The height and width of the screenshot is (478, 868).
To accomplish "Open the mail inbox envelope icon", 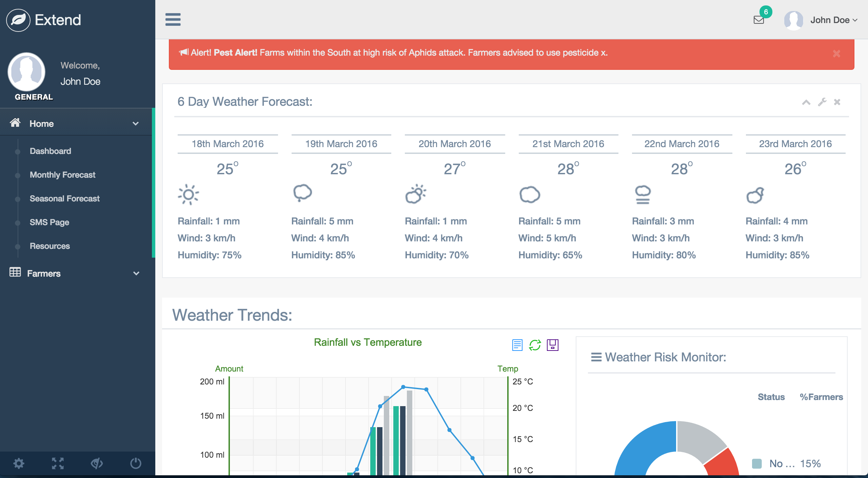I will pyautogui.click(x=758, y=20).
